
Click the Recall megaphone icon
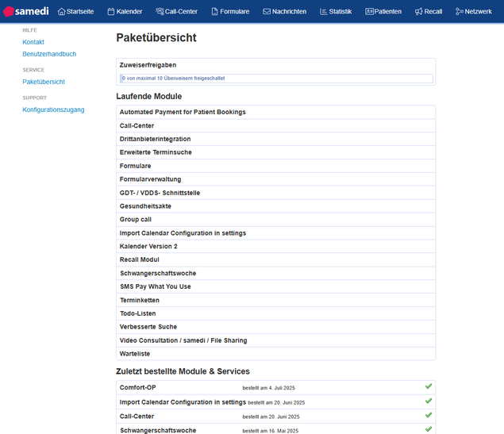(418, 12)
